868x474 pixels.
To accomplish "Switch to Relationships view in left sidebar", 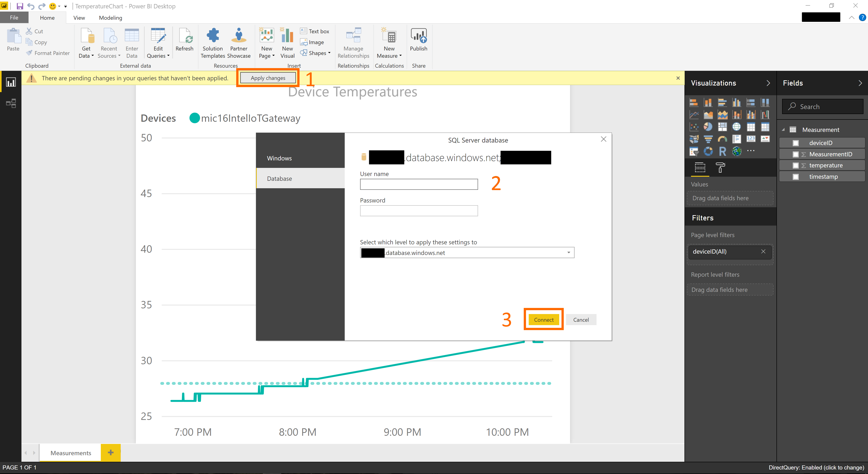I will tap(11, 103).
